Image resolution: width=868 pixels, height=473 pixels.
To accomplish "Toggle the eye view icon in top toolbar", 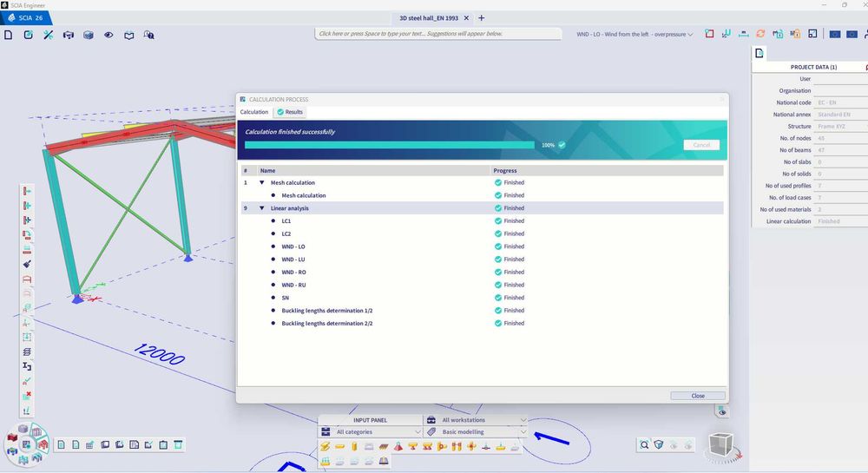I will point(108,35).
